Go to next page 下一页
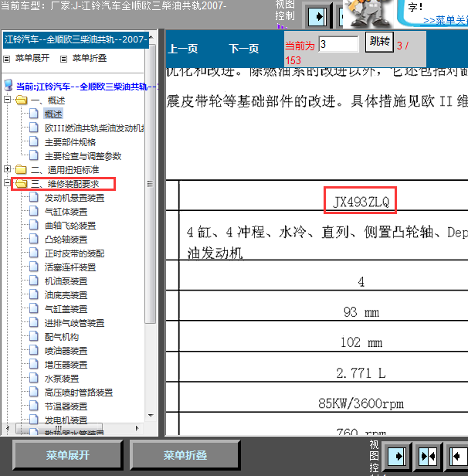468x476 pixels. pos(243,49)
